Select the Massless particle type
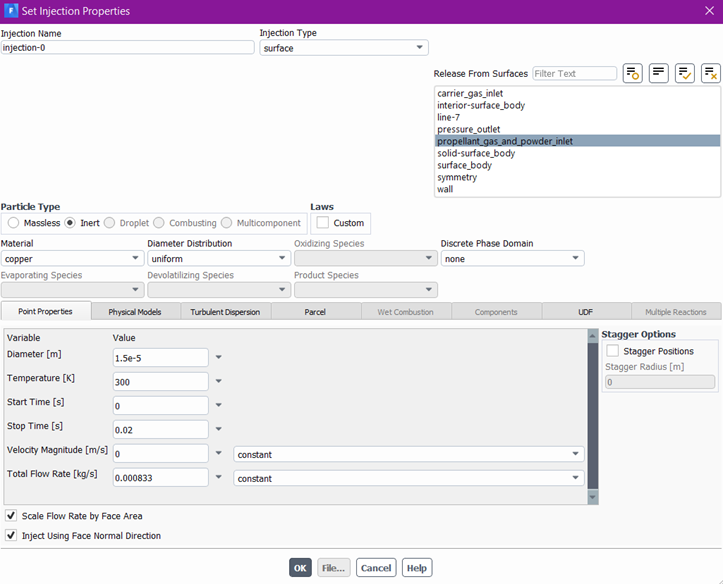Viewport: 723px width, 584px height. [14, 223]
